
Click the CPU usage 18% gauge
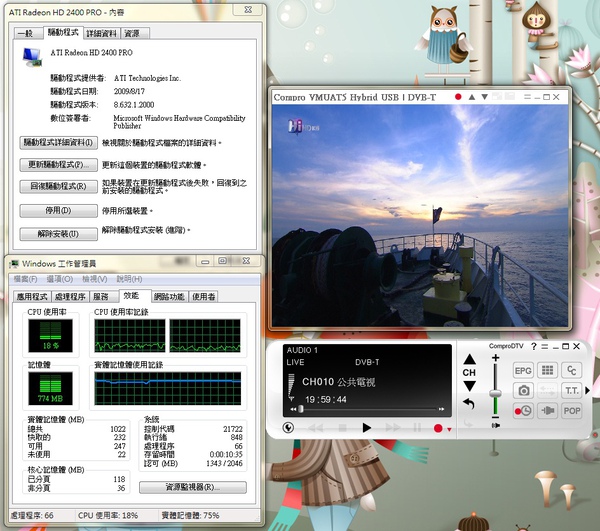(51, 336)
